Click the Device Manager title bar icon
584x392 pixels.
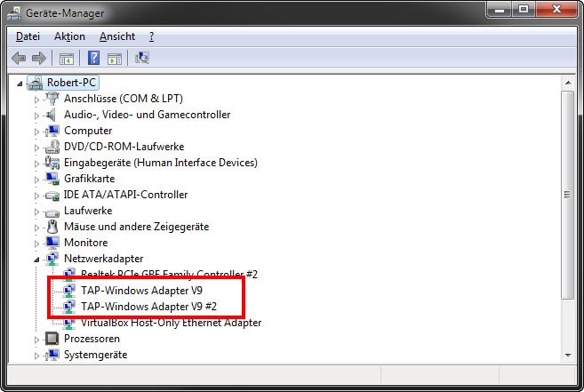pos(14,13)
